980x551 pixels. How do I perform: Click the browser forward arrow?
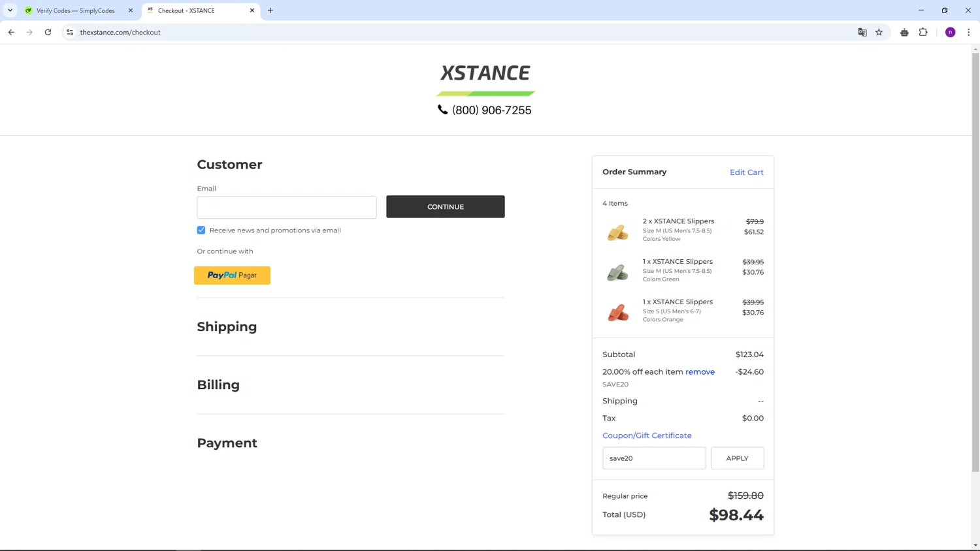click(29, 32)
